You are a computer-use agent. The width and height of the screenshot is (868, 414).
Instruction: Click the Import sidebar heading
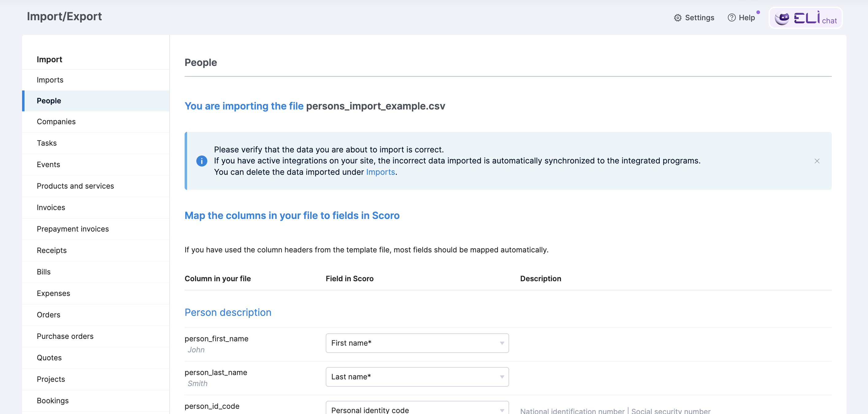tap(49, 59)
